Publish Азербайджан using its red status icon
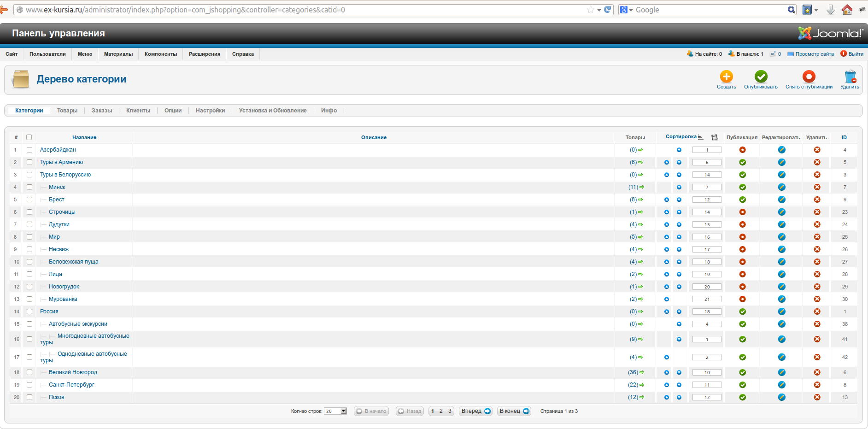This screenshot has height=429, width=868. 742,150
